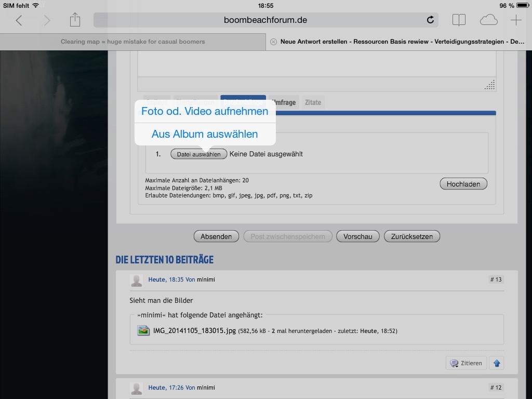Open the Safari share sheet icon
The width and height of the screenshot is (532, 399).
click(x=75, y=20)
